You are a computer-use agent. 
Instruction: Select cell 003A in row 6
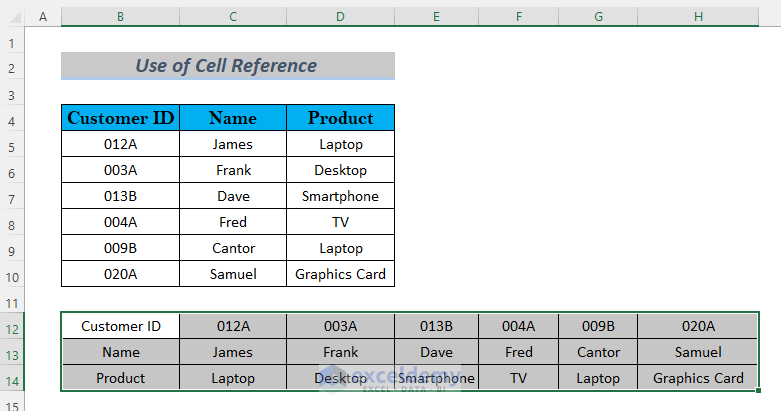pos(120,170)
